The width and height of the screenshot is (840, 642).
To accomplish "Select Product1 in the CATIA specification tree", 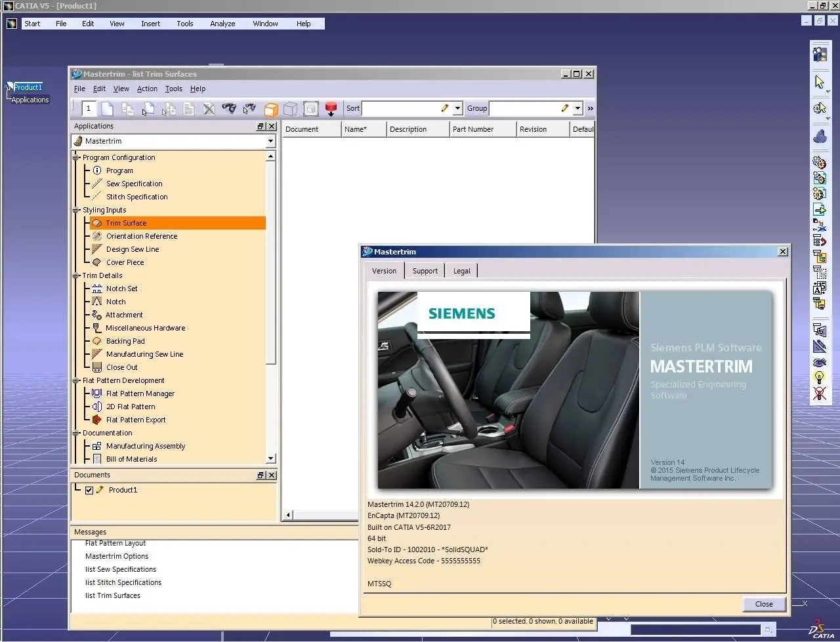I will [28, 87].
